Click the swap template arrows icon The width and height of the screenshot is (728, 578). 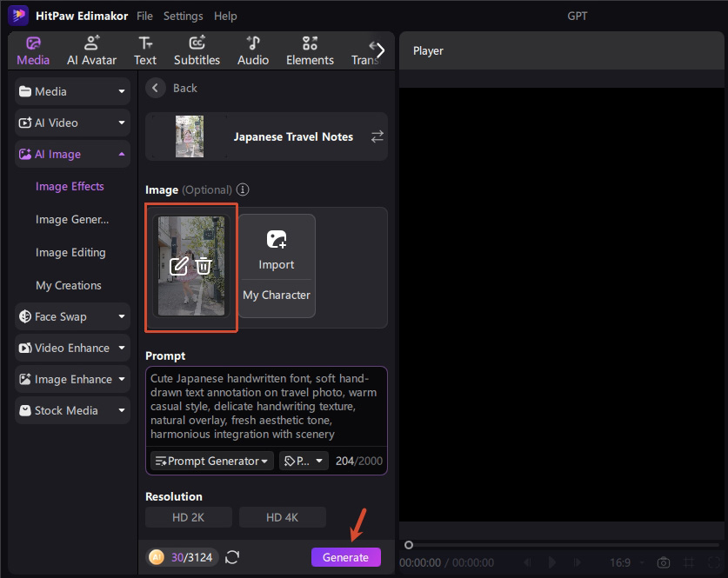click(x=377, y=136)
